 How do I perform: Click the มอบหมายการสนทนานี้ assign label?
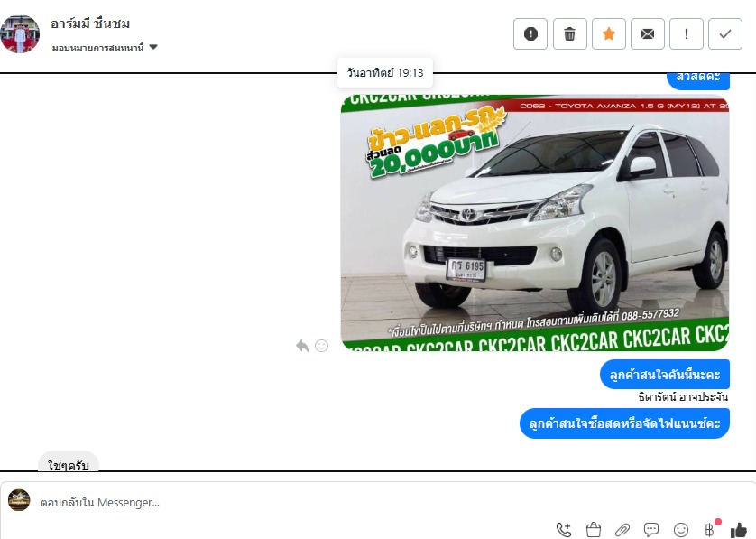[x=97, y=47]
